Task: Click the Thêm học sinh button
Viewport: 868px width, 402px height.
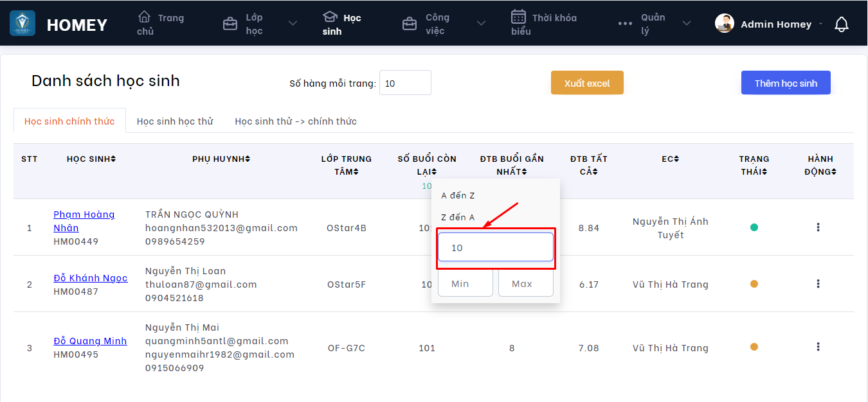Action: tap(786, 83)
